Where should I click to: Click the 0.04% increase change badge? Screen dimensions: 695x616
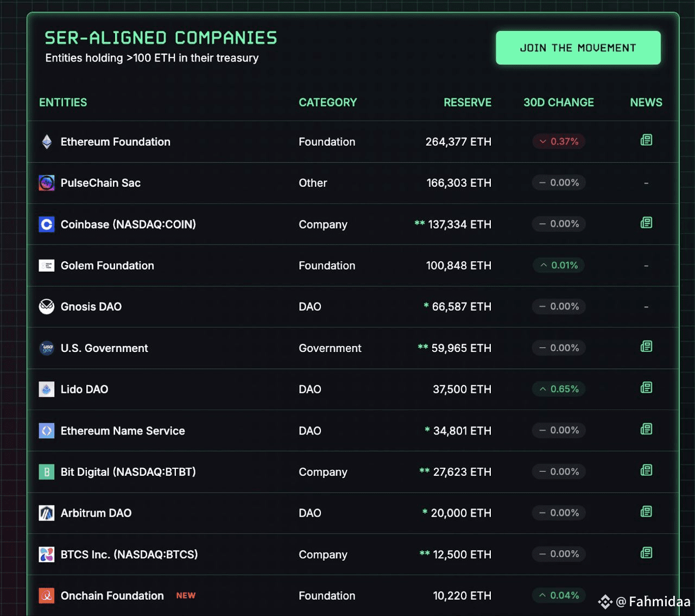[x=559, y=595]
